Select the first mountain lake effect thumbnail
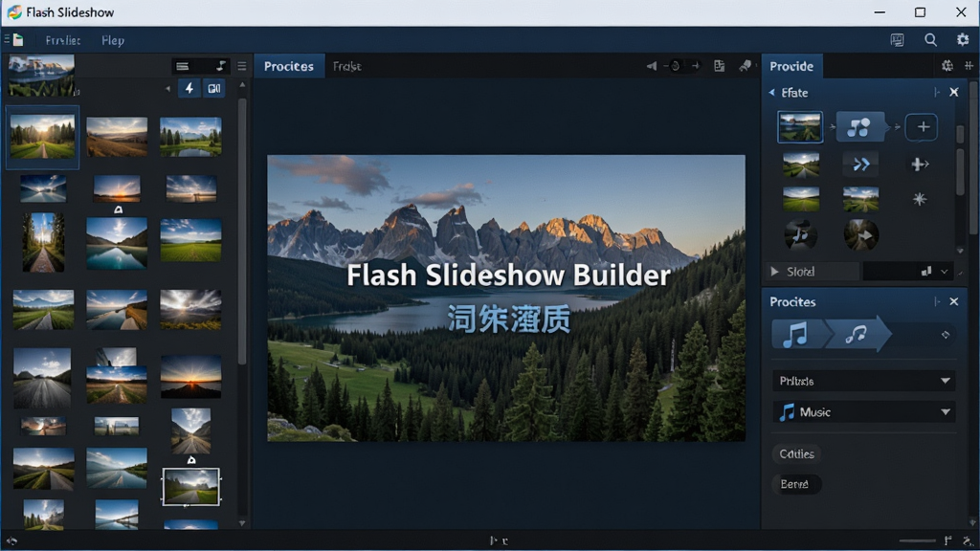The width and height of the screenshot is (980, 551). pyautogui.click(x=800, y=127)
